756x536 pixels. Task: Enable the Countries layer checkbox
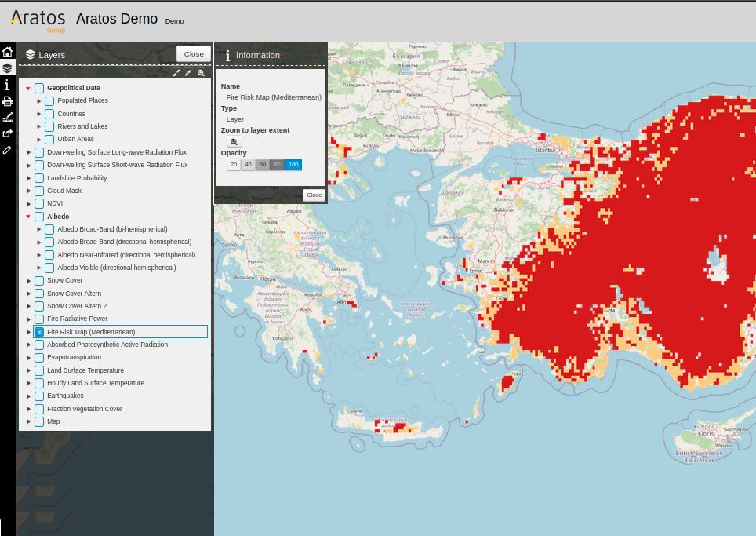(x=49, y=114)
